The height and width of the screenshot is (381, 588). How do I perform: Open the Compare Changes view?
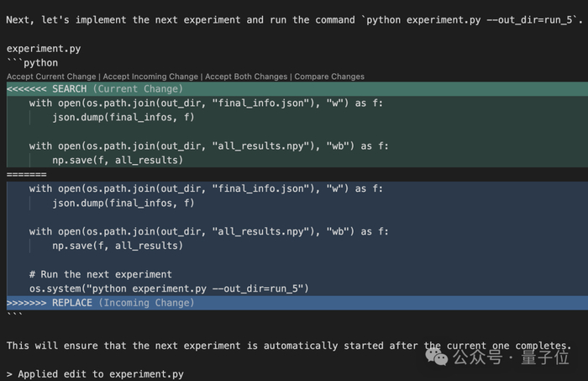point(329,77)
